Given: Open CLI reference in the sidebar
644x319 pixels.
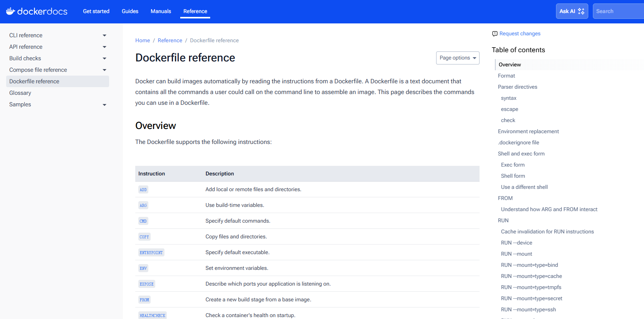Looking at the screenshot, I should click(x=26, y=35).
